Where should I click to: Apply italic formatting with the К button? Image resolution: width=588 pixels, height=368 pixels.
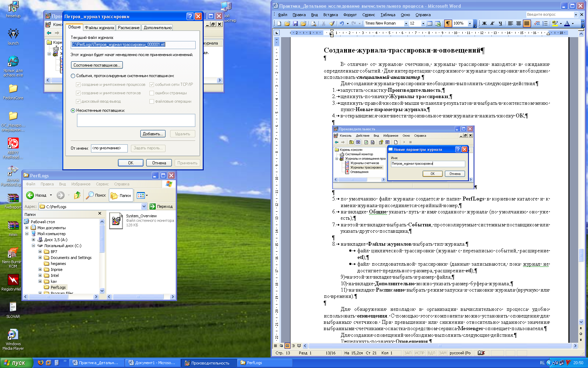point(492,23)
